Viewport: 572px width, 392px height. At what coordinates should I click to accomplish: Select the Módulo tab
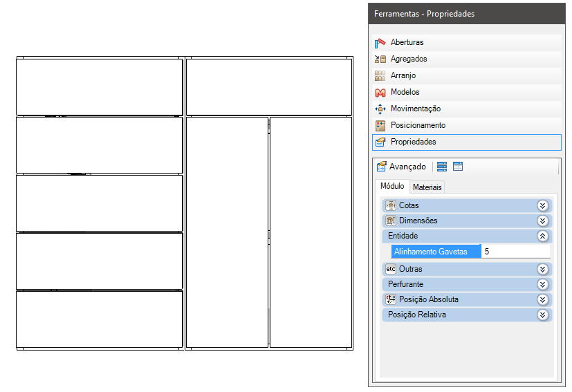click(x=392, y=187)
